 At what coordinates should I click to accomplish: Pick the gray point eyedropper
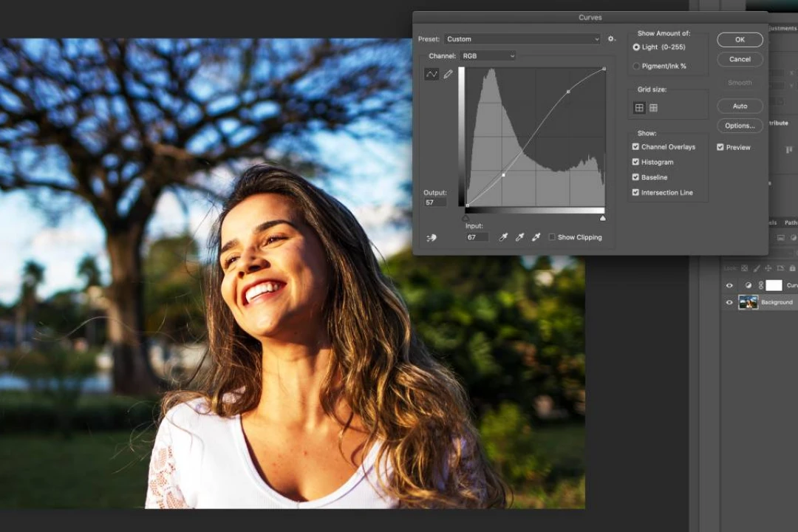pyautogui.click(x=519, y=237)
